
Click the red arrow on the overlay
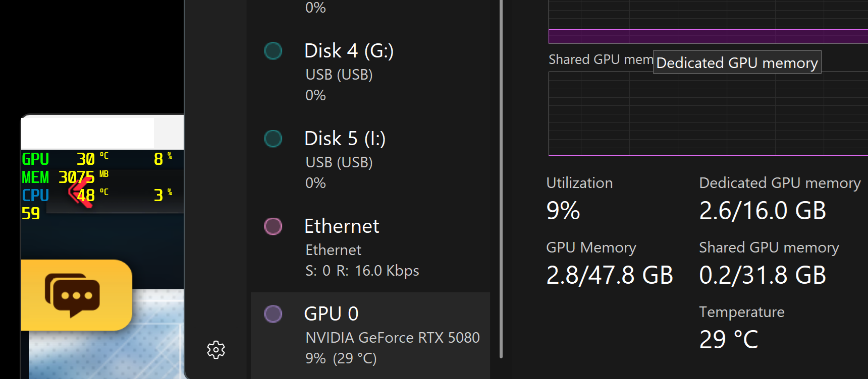click(x=80, y=192)
